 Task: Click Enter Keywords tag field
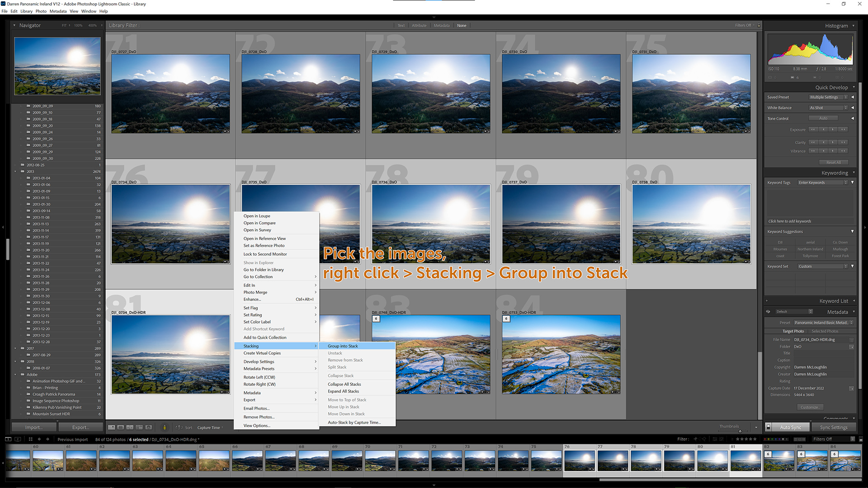[823, 183]
